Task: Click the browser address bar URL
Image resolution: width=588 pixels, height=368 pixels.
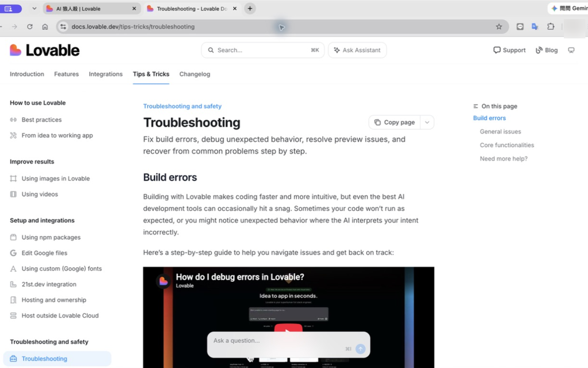Action: click(x=133, y=26)
